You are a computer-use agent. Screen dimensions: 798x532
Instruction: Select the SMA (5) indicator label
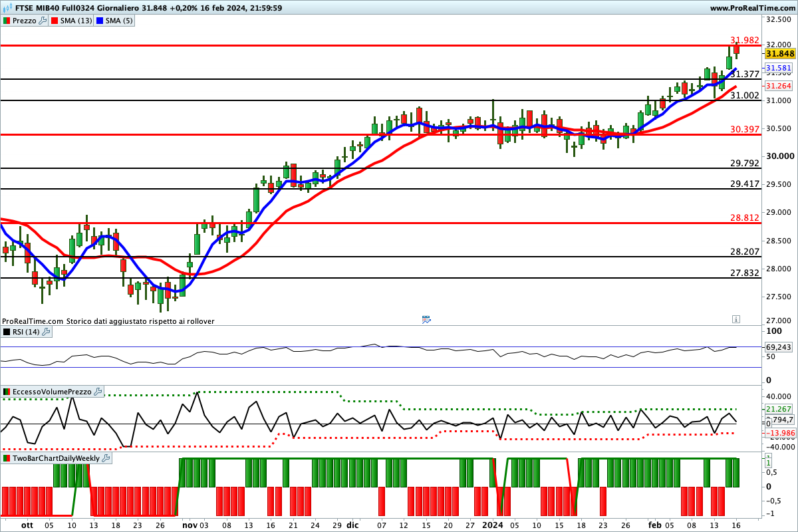point(120,21)
